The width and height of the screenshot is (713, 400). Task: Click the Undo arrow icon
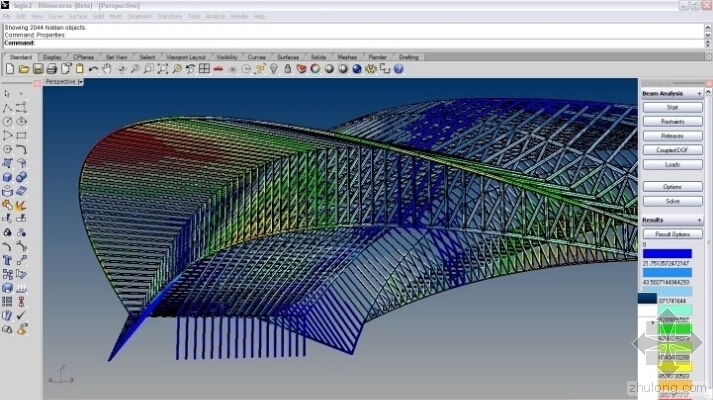click(x=93, y=69)
